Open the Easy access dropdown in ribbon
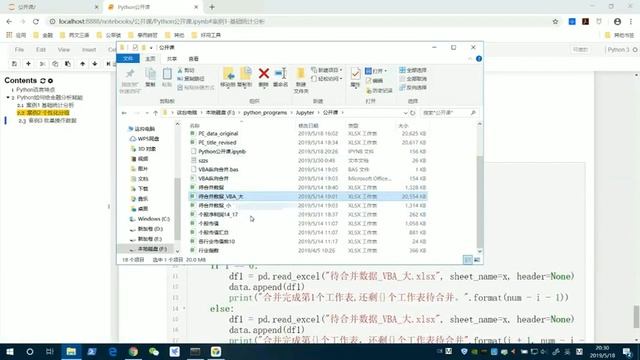 click(x=327, y=79)
